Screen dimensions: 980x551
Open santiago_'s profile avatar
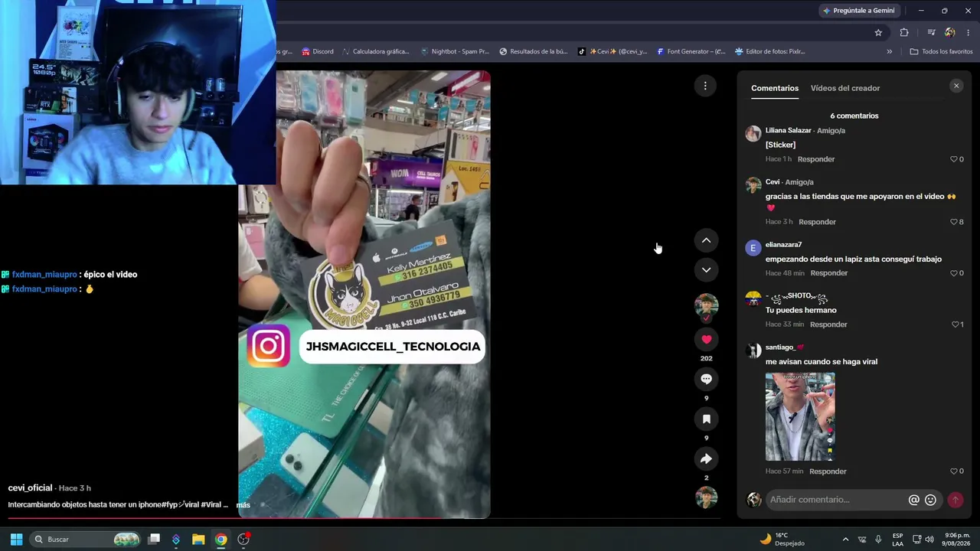pos(753,350)
